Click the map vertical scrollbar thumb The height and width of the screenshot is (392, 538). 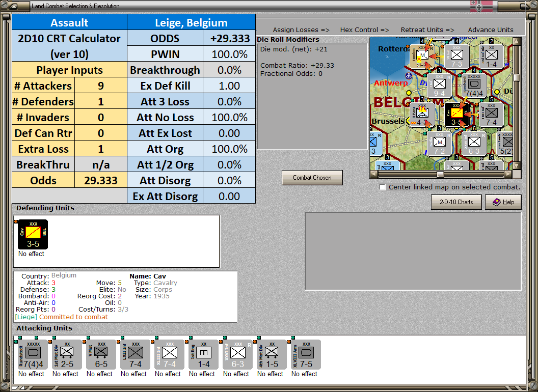[x=517, y=77]
